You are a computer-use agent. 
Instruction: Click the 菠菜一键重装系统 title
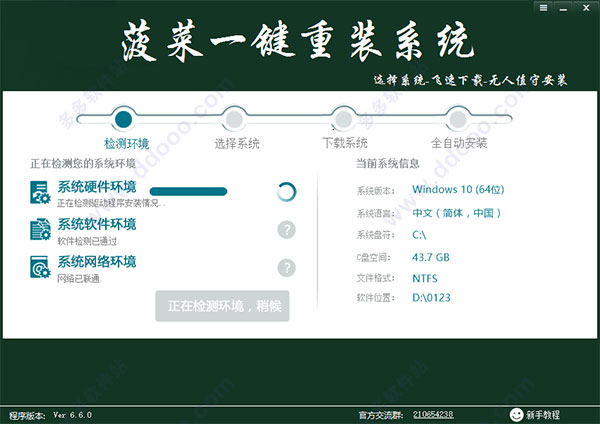click(298, 41)
